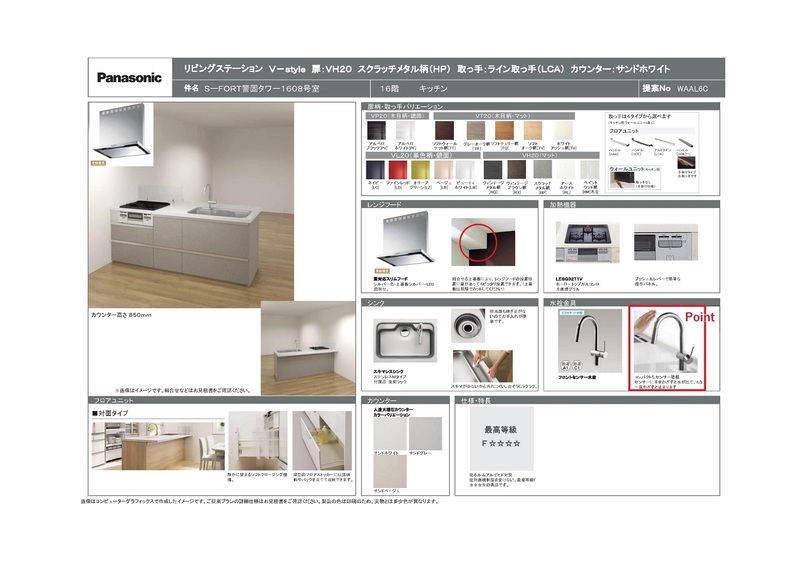
Task: Click the 水栓金具 section header
Action: click(x=563, y=301)
